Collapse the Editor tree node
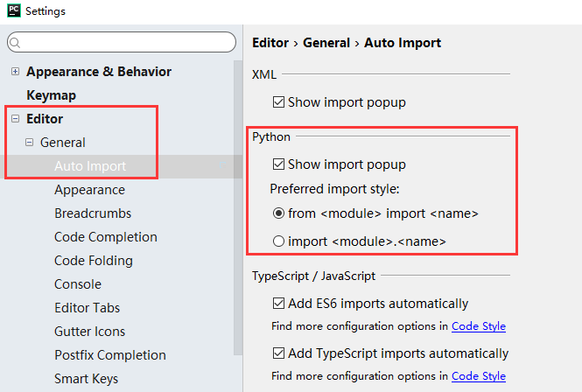This screenshot has width=582, height=392. point(15,119)
